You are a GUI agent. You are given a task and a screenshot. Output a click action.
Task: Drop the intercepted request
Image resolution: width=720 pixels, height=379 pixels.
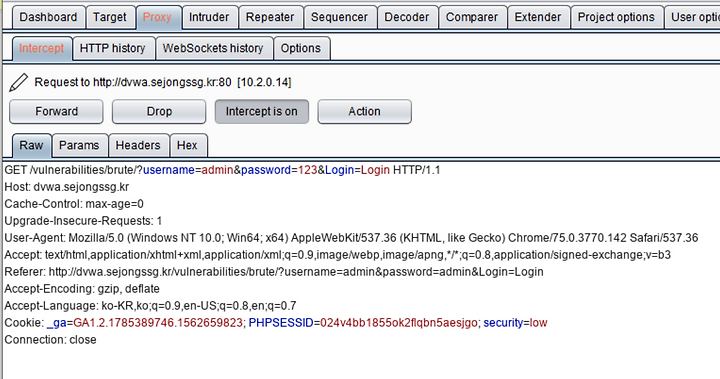(x=159, y=112)
